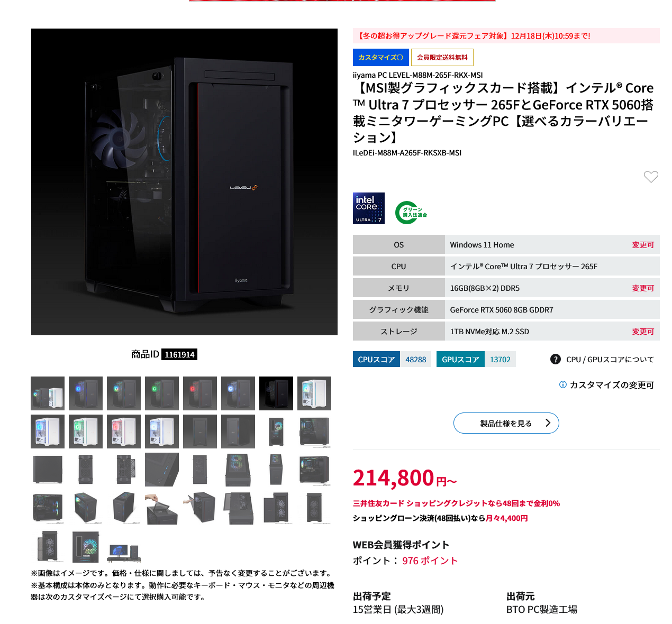The width and height of the screenshot is (672, 624).
Task: Select the dark highlighted case thumbnail
Action: 276,393
